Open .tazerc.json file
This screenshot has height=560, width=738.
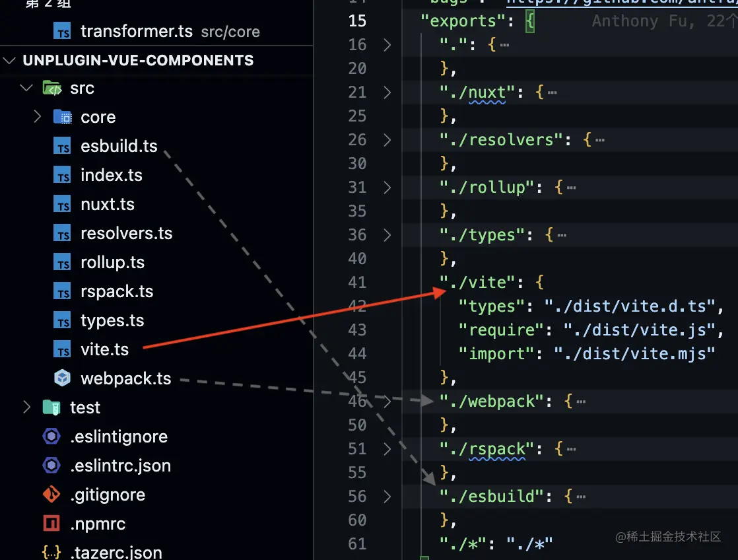pos(116,552)
